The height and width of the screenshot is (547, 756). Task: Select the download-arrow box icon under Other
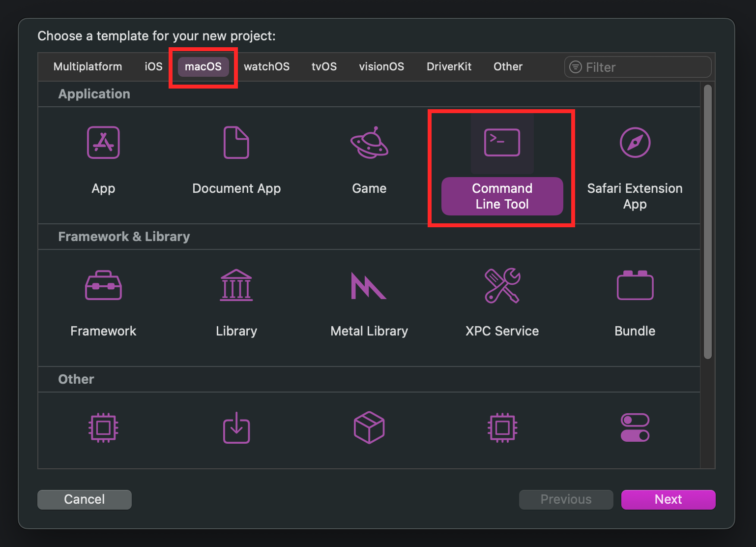coord(236,428)
